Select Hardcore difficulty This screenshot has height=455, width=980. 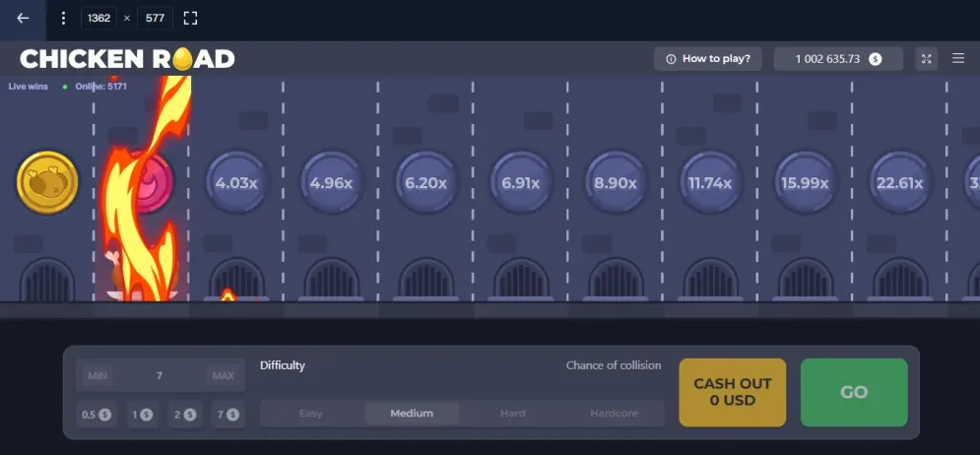click(614, 413)
